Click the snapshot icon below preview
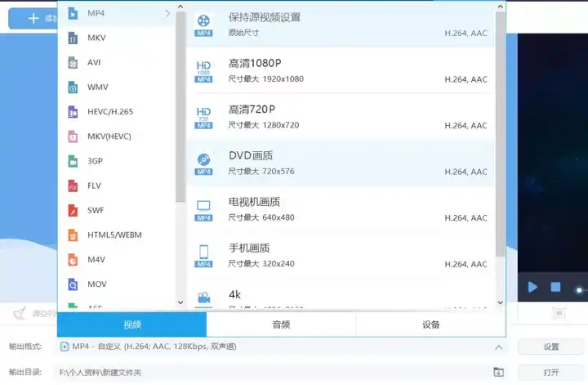The height and width of the screenshot is (385, 588). pos(559,313)
